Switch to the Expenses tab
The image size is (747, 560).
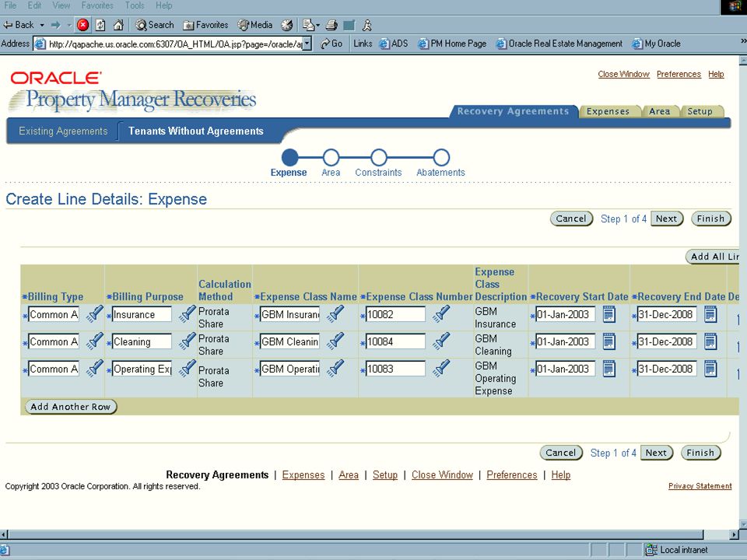coord(608,111)
